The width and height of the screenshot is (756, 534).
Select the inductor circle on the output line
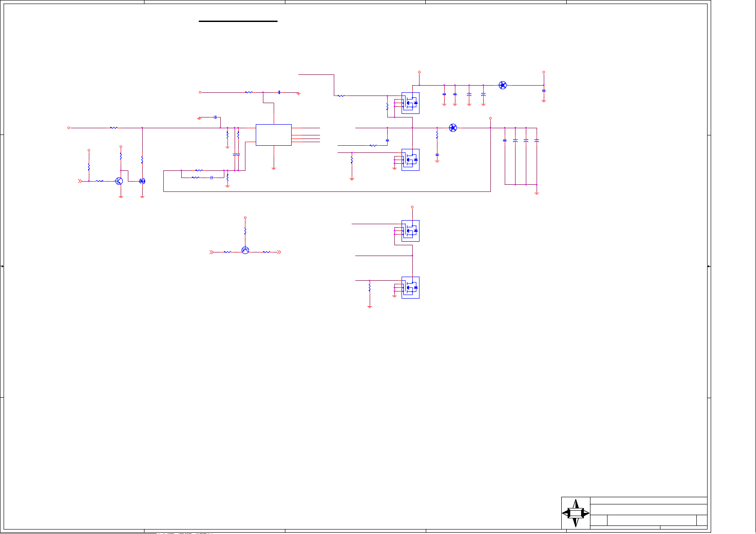pos(453,128)
